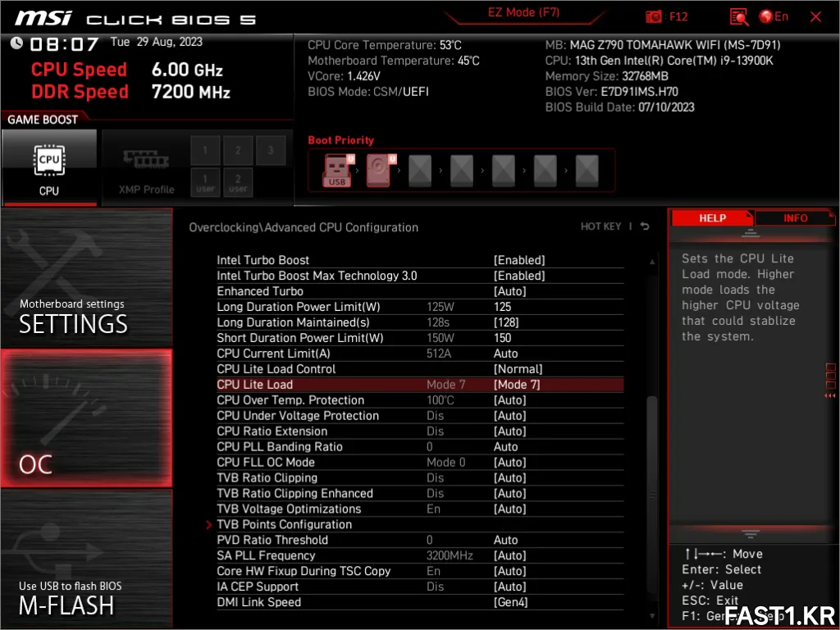Open CPU Ratio Extension [Auto] options
Viewport: 840px width, 630px height.
click(x=509, y=431)
